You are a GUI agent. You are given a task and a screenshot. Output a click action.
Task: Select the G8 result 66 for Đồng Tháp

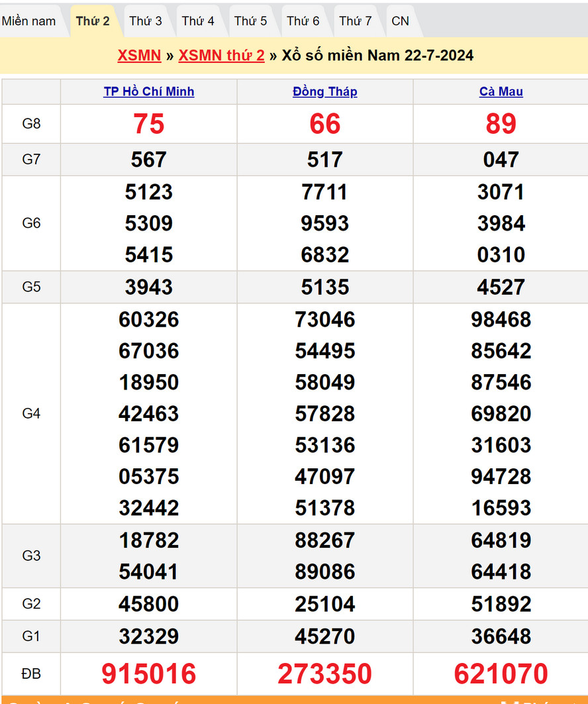pos(325,124)
